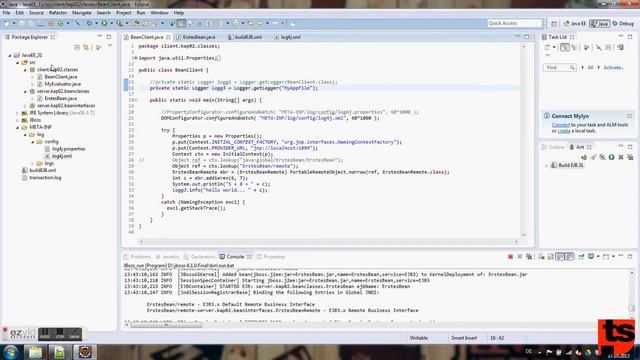This screenshot has height=360, width=640.
Task: Toggle Scheduled view icon in Task List
Action: click(x=574, y=47)
